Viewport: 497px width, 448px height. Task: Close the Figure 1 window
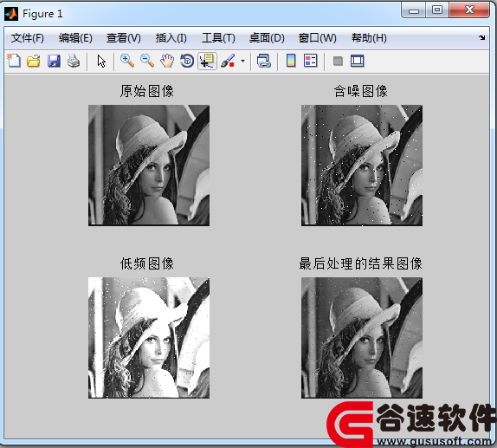coord(469,10)
